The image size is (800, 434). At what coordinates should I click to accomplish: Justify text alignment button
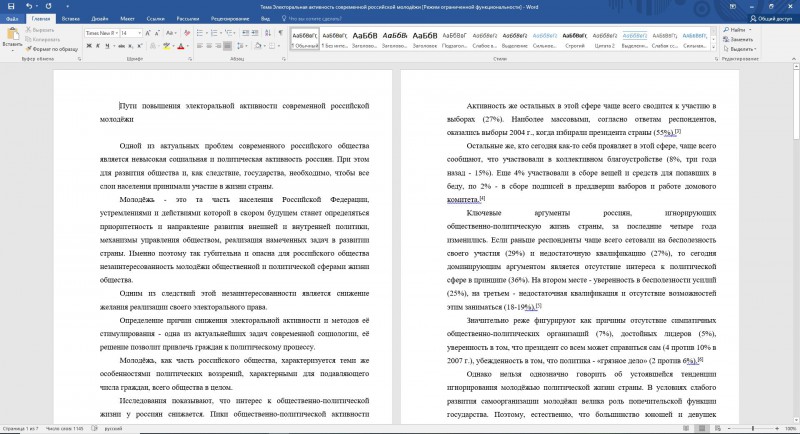pos(228,46)
